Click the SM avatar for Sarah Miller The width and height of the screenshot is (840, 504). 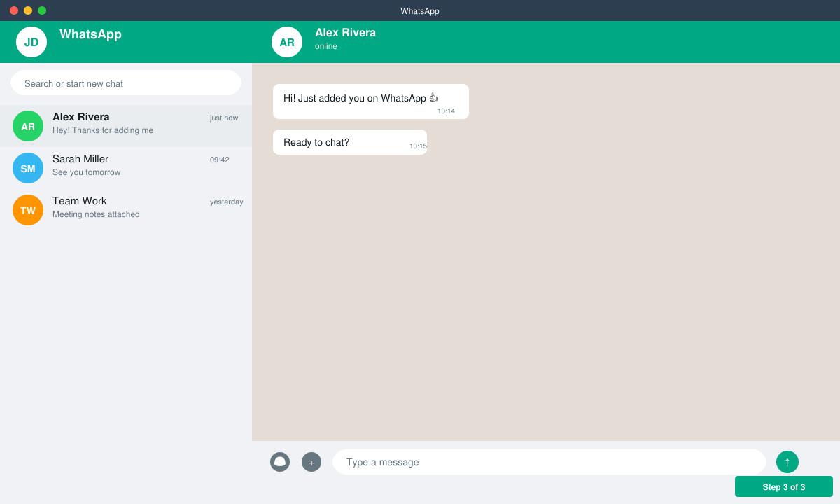click(x=28, y=168)
